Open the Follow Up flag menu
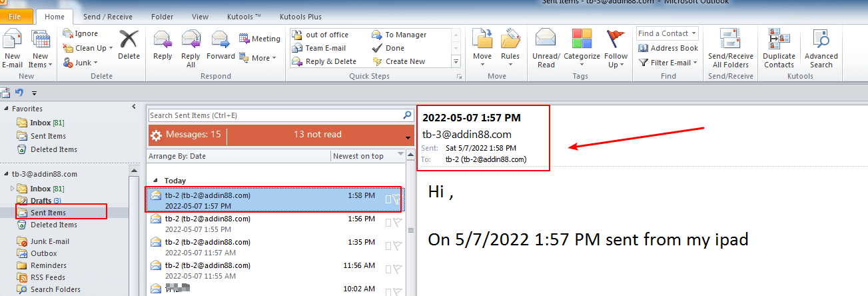868x296 pixels. 616,48
